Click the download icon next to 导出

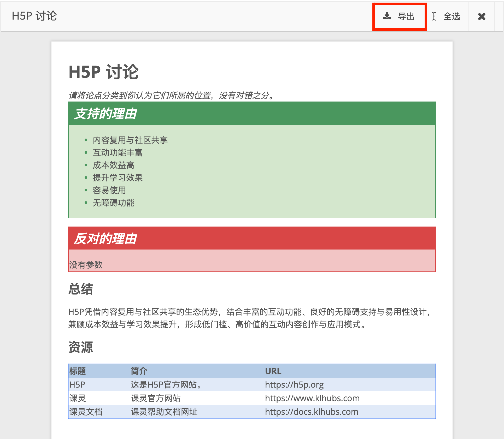tap(387, 16)
